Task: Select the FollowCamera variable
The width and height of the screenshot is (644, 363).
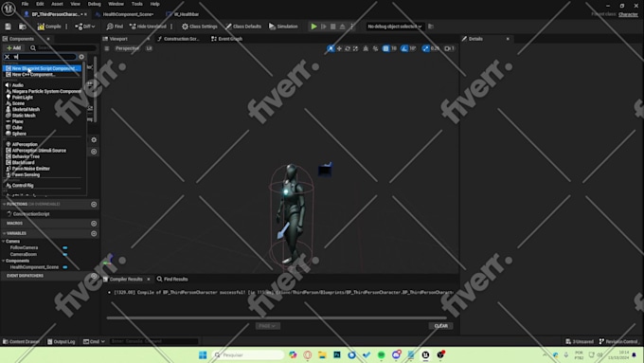Action: click(x=24, y=248)
